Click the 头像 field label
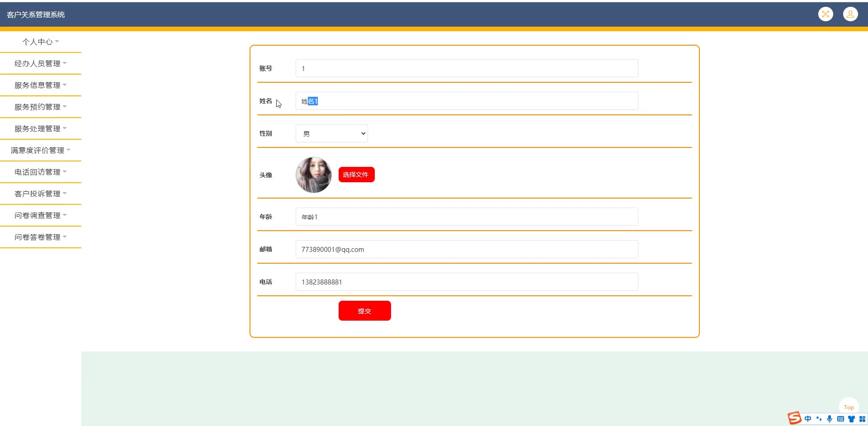 [x=266, y=175]
